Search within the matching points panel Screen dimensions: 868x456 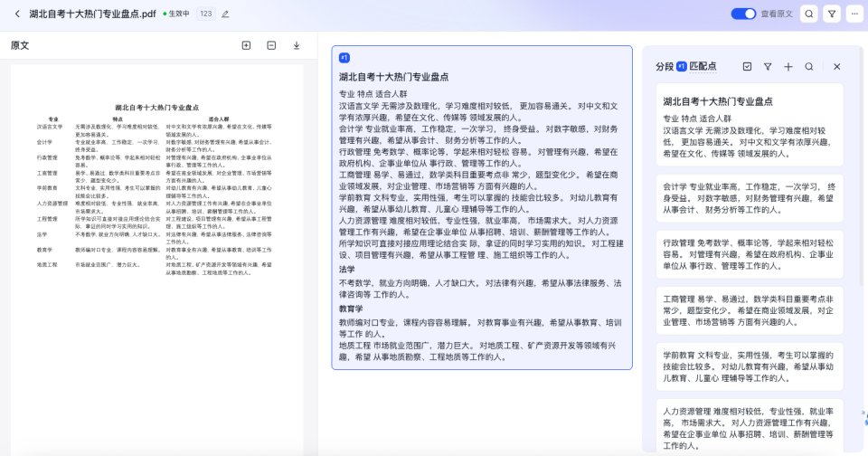(809, 67)
